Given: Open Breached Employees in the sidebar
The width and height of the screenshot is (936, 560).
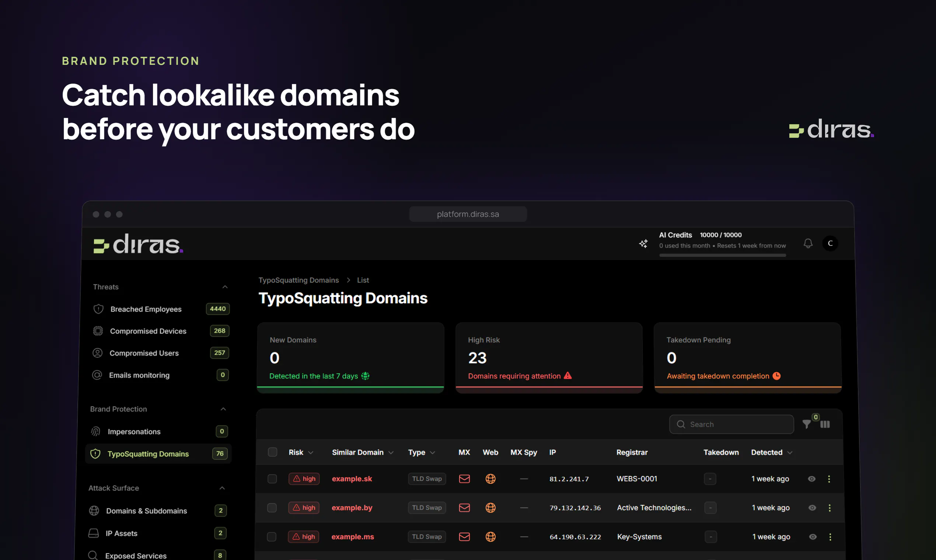Looking at the screenshot, I should [160, 309].
